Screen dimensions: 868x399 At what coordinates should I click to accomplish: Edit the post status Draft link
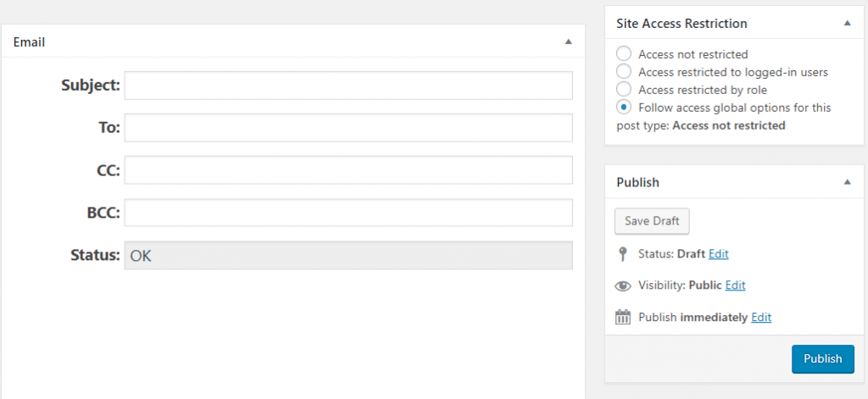coord(718,253)
